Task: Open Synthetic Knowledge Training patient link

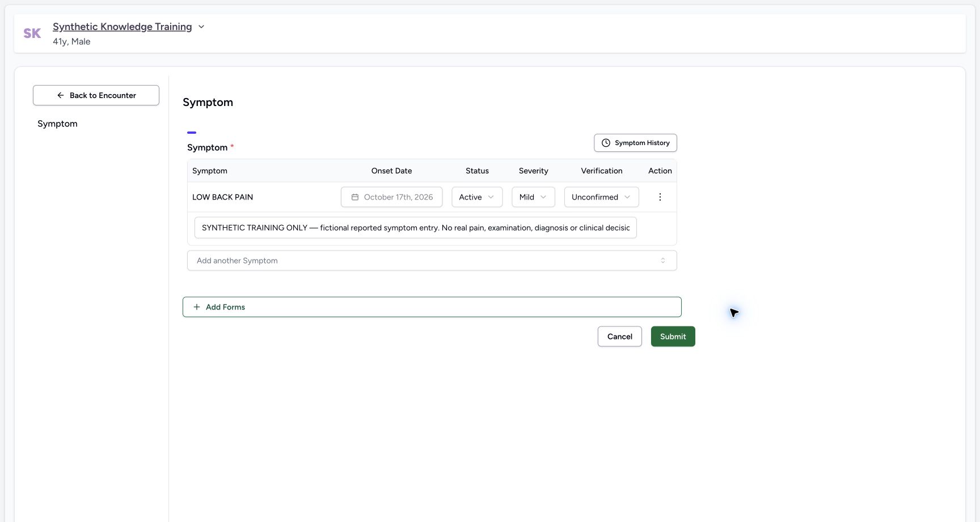Action: (122, 27)
